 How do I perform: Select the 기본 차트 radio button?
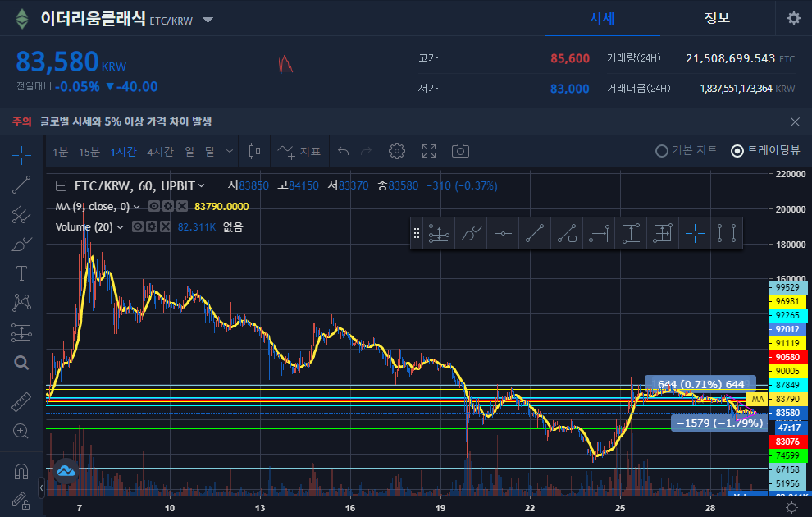point(661,151)
